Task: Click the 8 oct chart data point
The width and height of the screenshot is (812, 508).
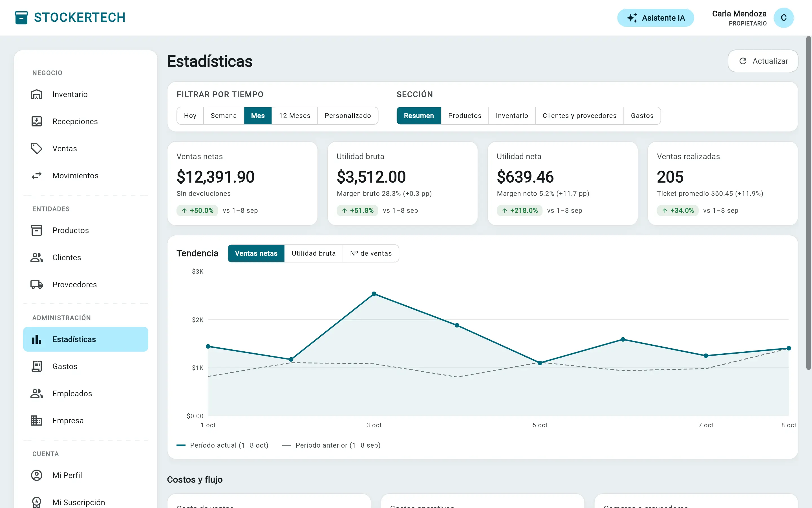Action: [789, 348]
